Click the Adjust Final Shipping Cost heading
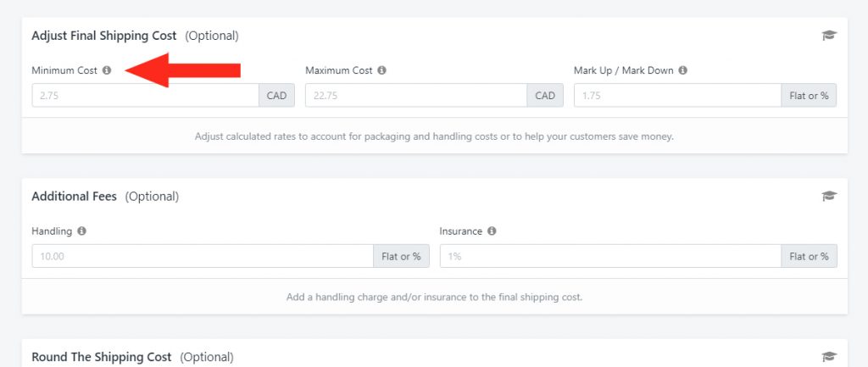 click(104, 36)
